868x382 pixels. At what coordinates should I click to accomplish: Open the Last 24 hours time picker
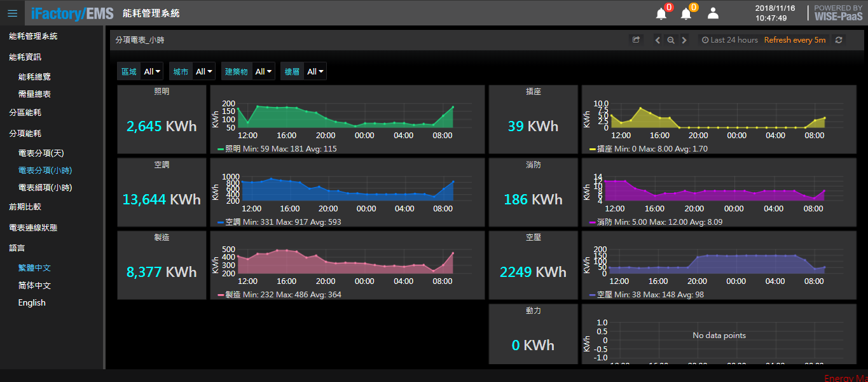(730, 40)
